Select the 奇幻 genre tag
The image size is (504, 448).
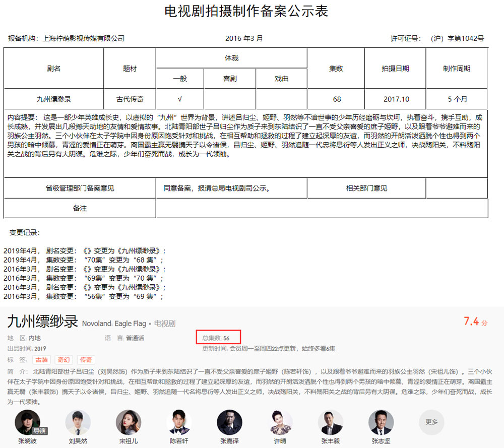click(64, 360)
